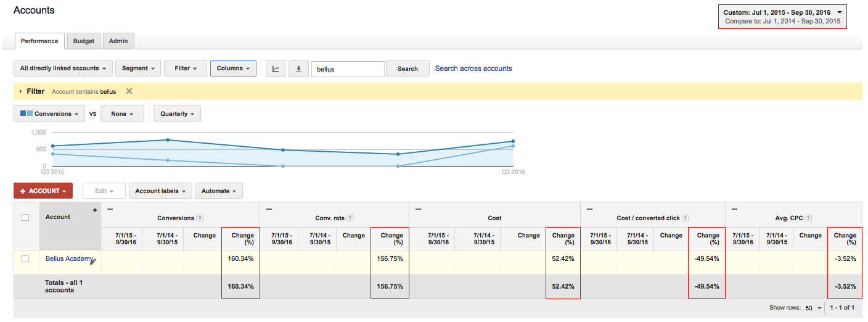Tick the Bellus Academy row checkbox
This screenshot has height=322, width=868.
(25, 258)
